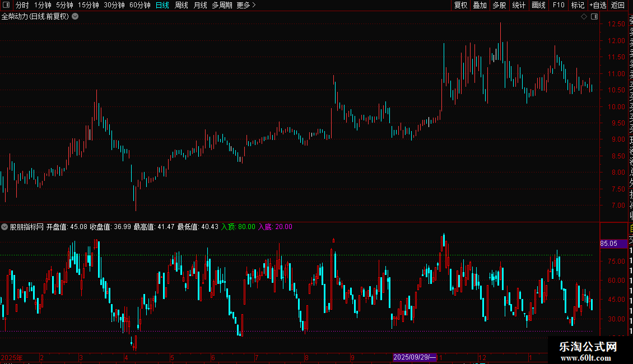Select the 15分钟 period tab
This screenshot has width=633, height=364.
coord(89,5)
